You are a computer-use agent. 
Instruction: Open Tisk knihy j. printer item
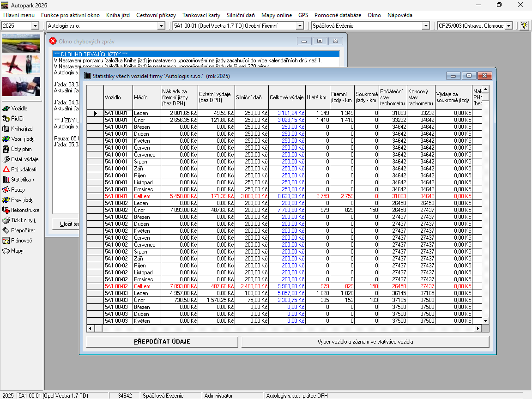[x=23, y=220]
